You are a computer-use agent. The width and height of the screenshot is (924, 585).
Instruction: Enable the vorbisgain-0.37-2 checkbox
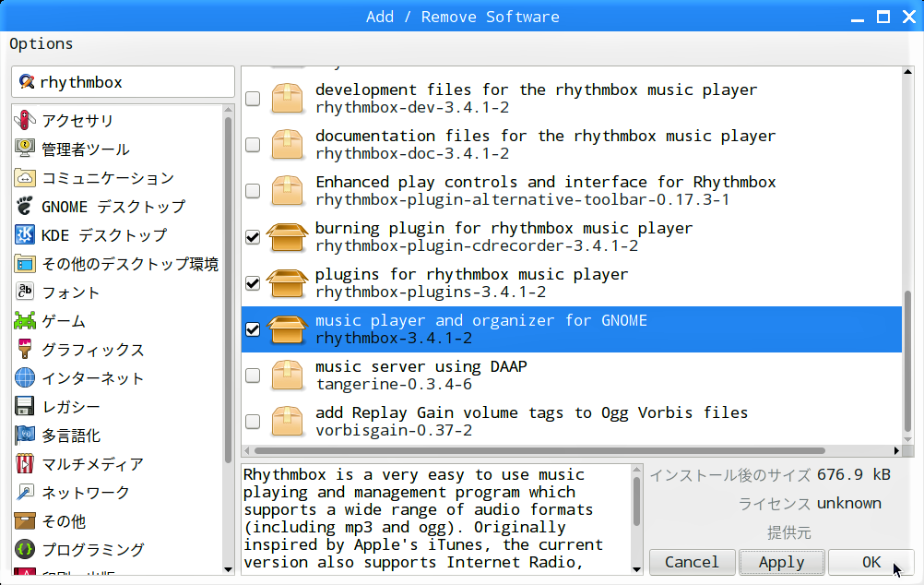[x=253, y=422]
